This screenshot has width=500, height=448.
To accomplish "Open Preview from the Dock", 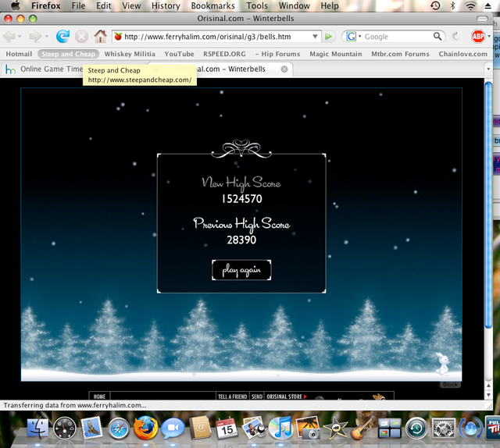I will (x=254, y=428).
